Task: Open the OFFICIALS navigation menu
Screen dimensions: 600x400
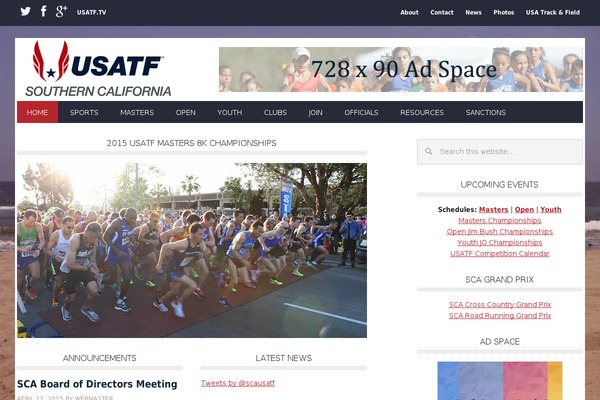Action: (361, 112)
